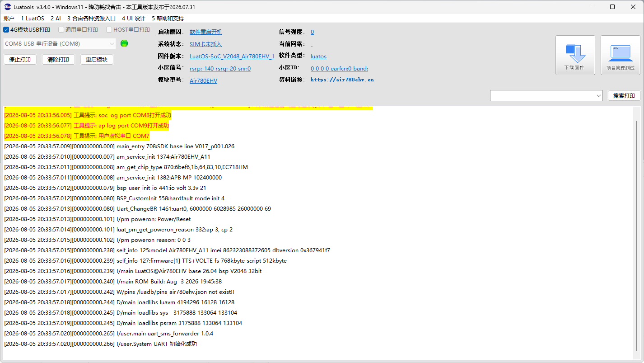Click the green connection status indicator
644x363 pixels.
point(124,43)
